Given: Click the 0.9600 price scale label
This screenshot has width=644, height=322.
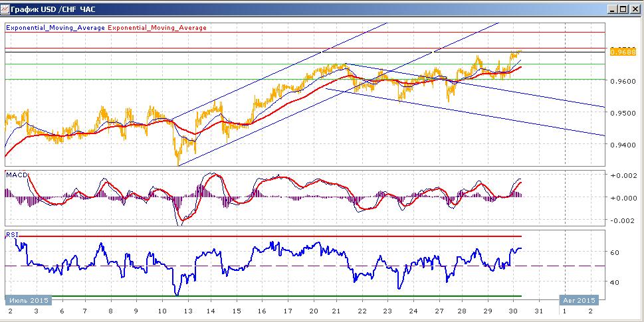Looking at the screenshot, I should 624,81.
